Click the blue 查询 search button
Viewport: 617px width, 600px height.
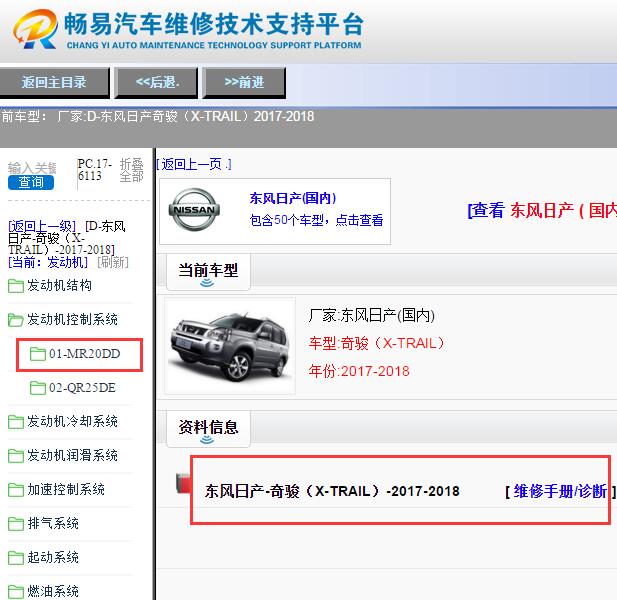pos(31,183)
